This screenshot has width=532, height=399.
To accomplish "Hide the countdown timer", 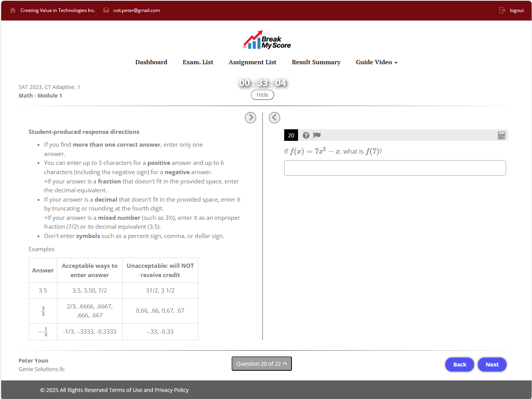I will [262, 95].
